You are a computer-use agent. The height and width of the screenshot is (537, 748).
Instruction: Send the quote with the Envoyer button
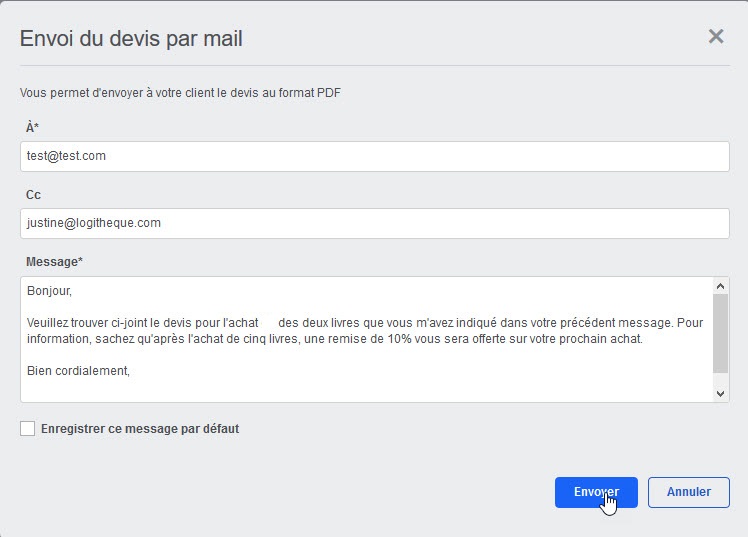[x=596, y=492]
